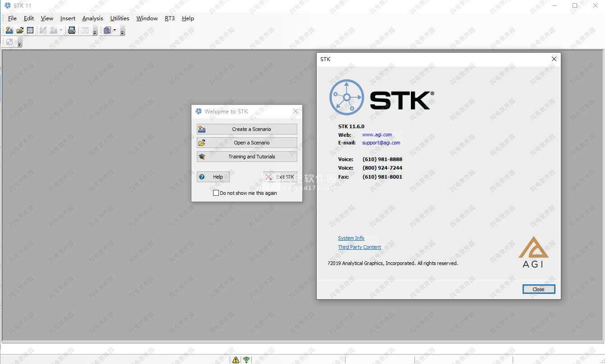
Task: Close the Welcome to STK dialog
Action: tap(296, 111)
